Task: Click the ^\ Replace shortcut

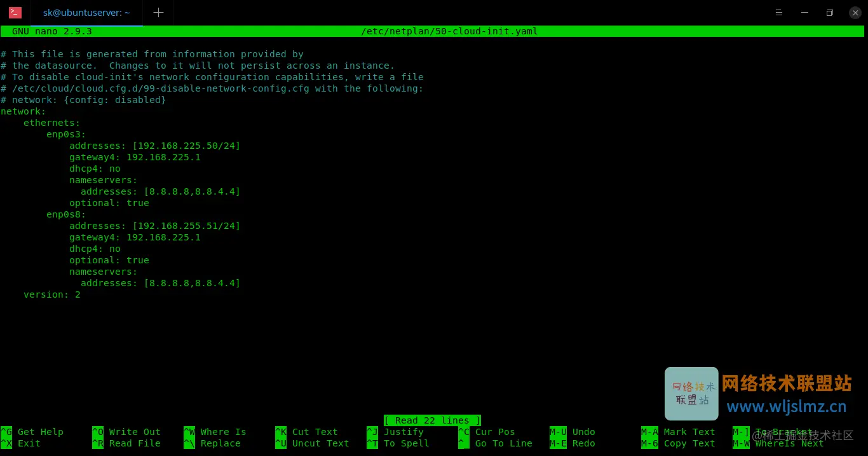Action: click(x=212, y=443)
